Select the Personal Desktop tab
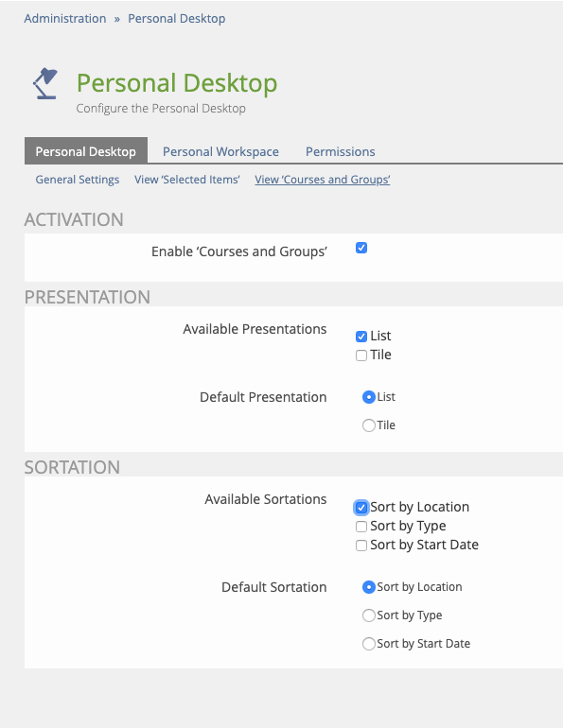Image resolution: width=563 pixels, height=728 pixels. click(x=86, y=150)
